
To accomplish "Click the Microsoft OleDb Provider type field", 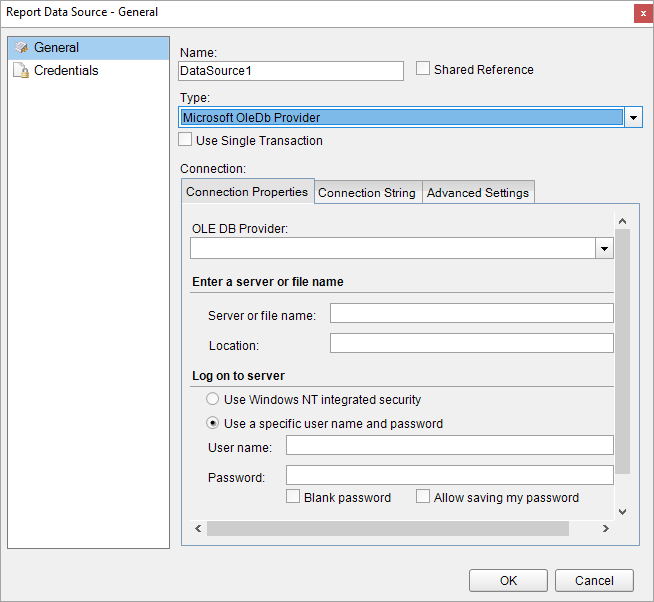I will (x=401, y=118).
